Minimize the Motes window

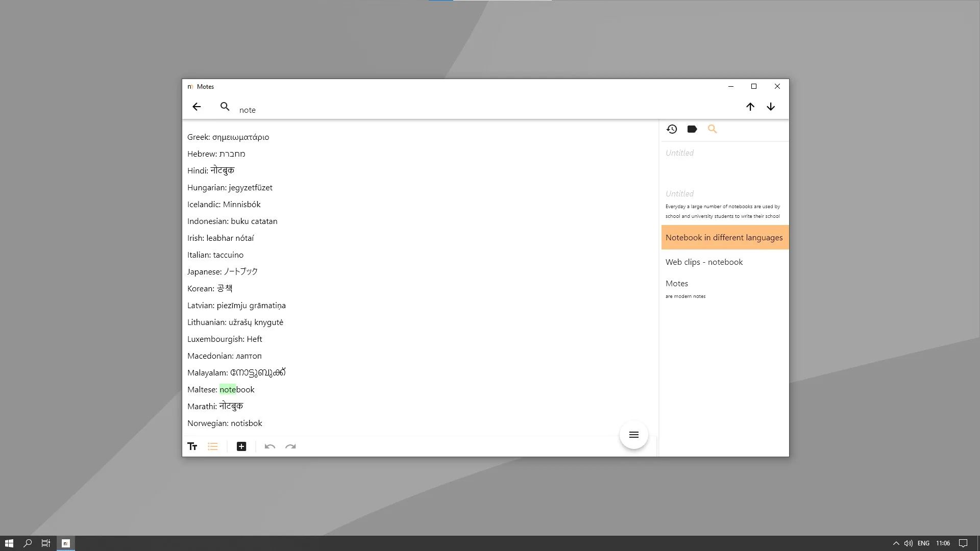[x=731, y=86]
